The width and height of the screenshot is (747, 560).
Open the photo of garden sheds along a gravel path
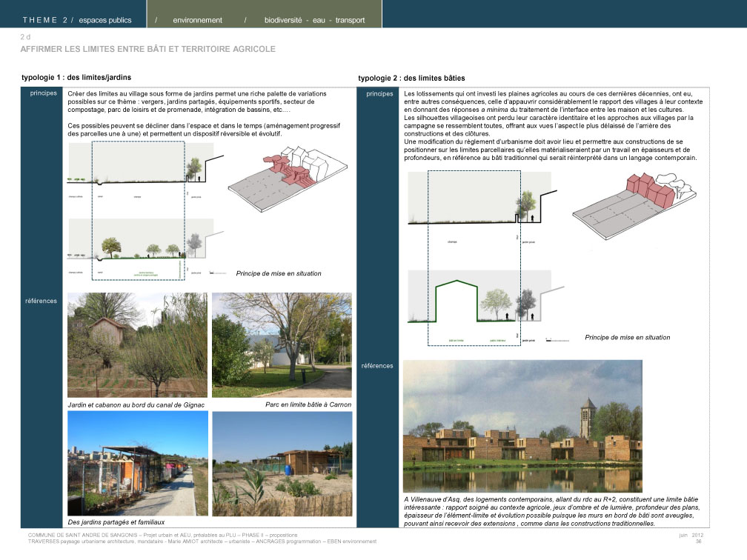138,463
